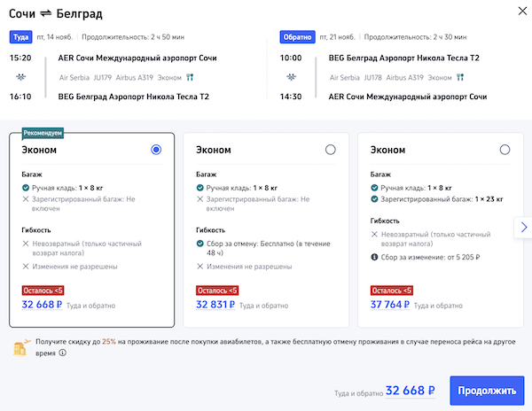
Task: Select the Эконом fare with 23 кг baggage
Action: [x=504, y=150]
